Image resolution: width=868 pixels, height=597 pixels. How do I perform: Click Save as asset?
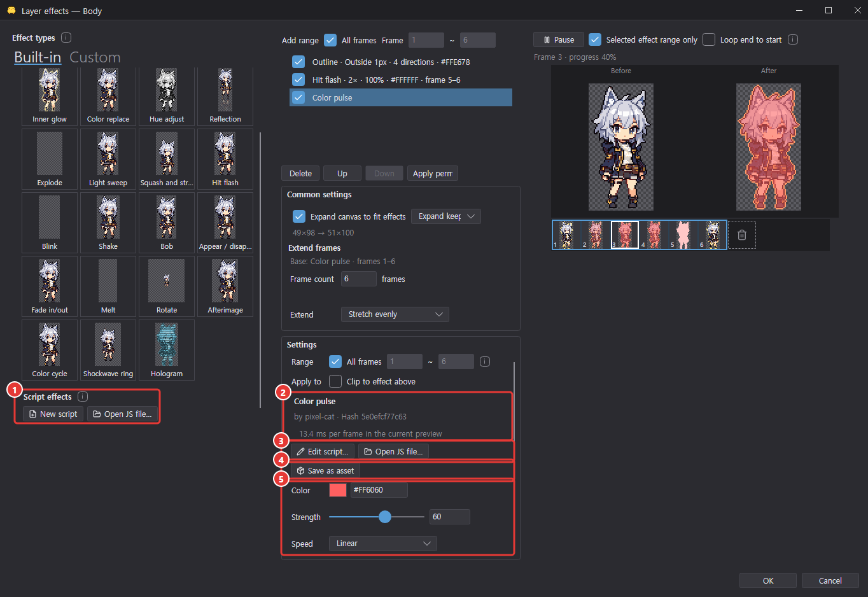click(325, 470)
